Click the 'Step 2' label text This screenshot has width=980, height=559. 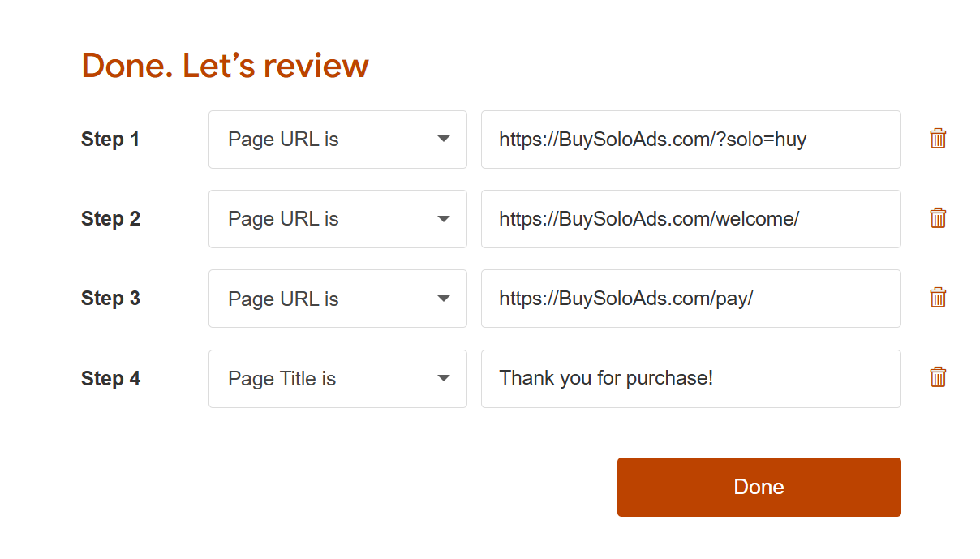pos(110,219)
